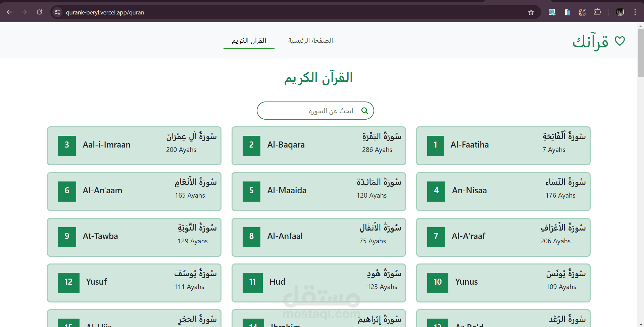The image size is (644, 327).
Task: Click the Arabic title سُورَةُ ٱلْفَاتِحَةِ
Action: click(564, 136)
